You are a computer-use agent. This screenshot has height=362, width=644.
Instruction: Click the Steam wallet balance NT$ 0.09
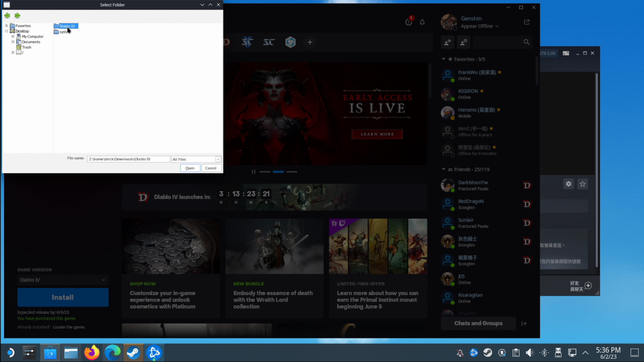coord(548,53)
